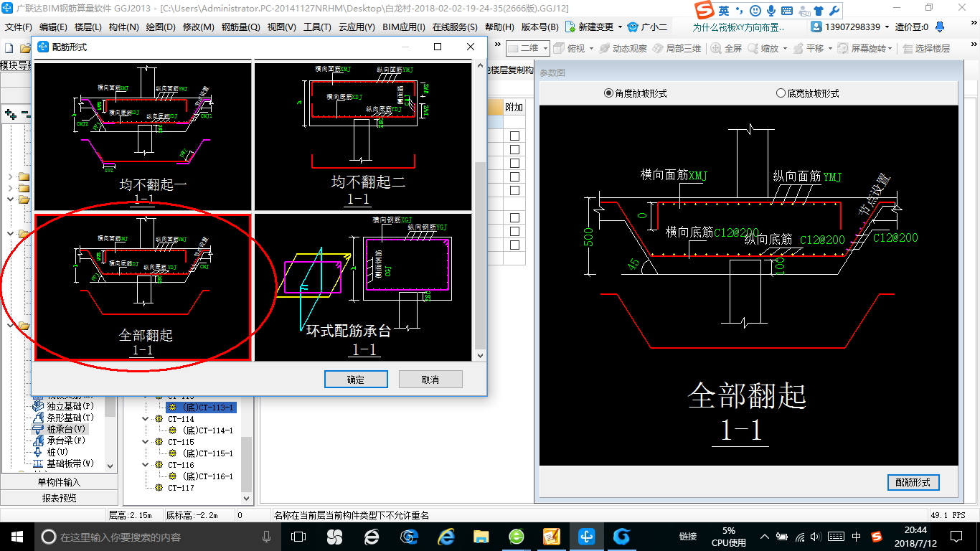
Task: Click the 配筋形式 button in parameter panel
Action: [913, 483]
